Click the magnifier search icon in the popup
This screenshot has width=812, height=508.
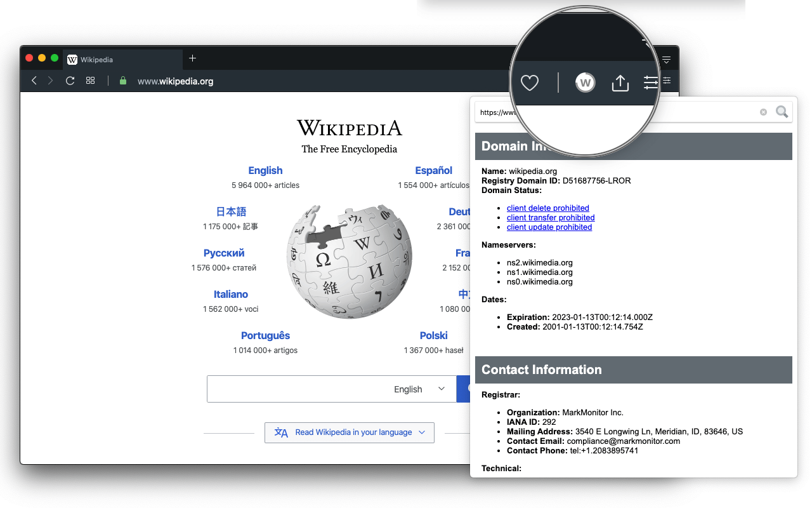[782, 112]
